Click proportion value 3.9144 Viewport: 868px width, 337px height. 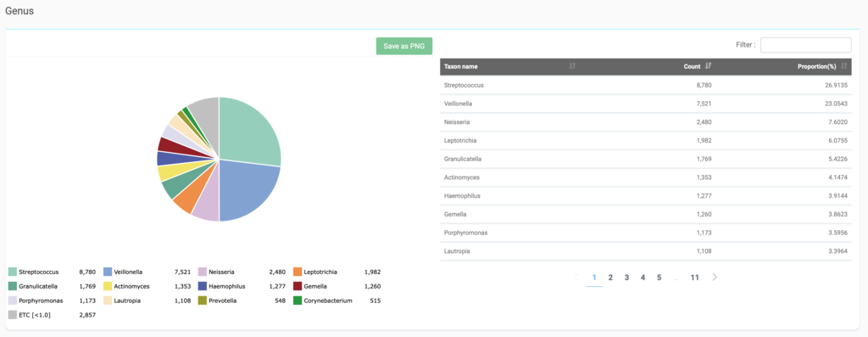838,195
